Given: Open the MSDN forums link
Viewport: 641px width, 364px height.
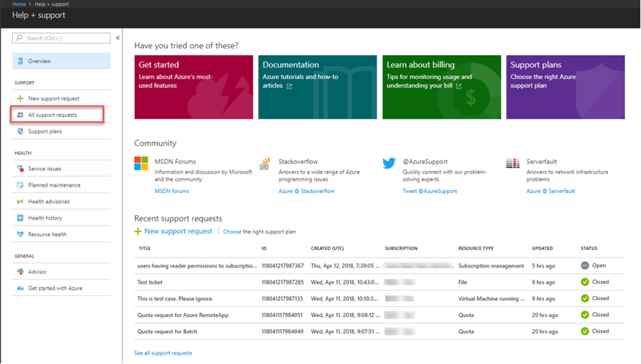Looking at the screenshot, I should [x=172, y=191].
